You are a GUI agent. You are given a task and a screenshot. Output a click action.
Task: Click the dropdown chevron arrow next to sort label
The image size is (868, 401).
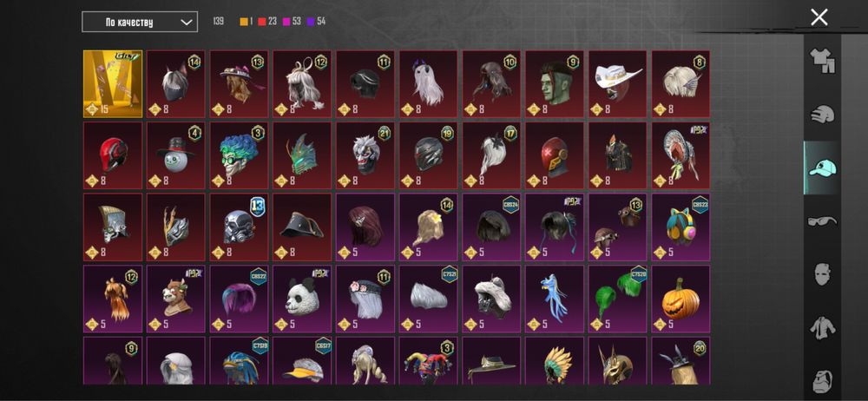pos(187,23)
